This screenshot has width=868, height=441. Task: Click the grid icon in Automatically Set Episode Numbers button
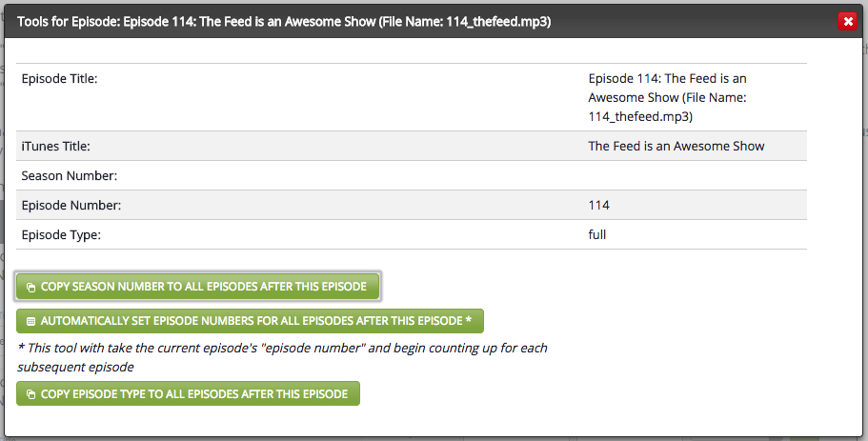tap(31, 322)
